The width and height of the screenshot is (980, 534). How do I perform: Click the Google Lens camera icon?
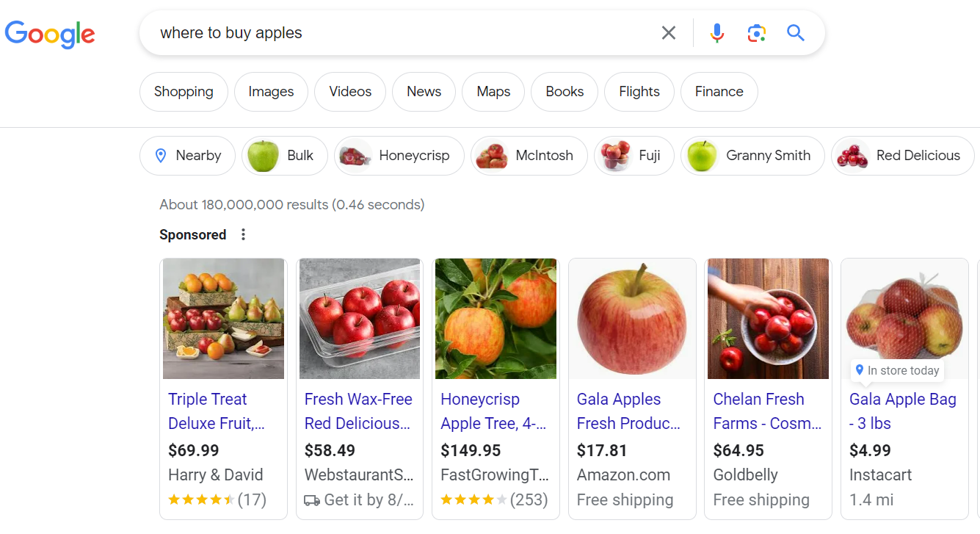coord(757,32)
